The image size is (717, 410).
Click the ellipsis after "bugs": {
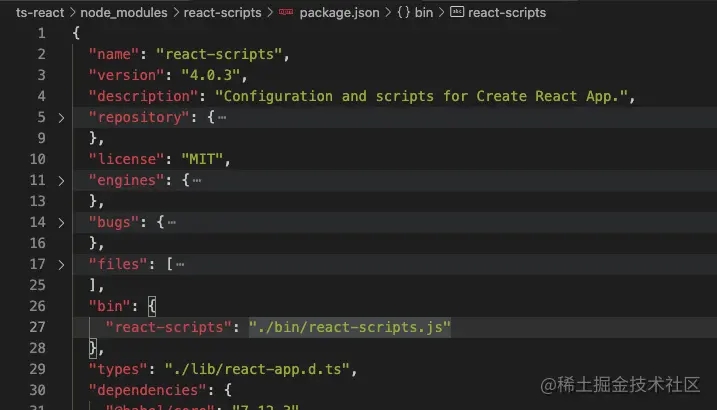coord(171,223)
